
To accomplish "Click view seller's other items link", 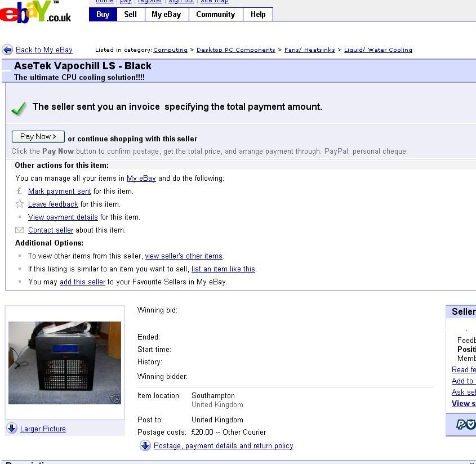I will [184, 256].
